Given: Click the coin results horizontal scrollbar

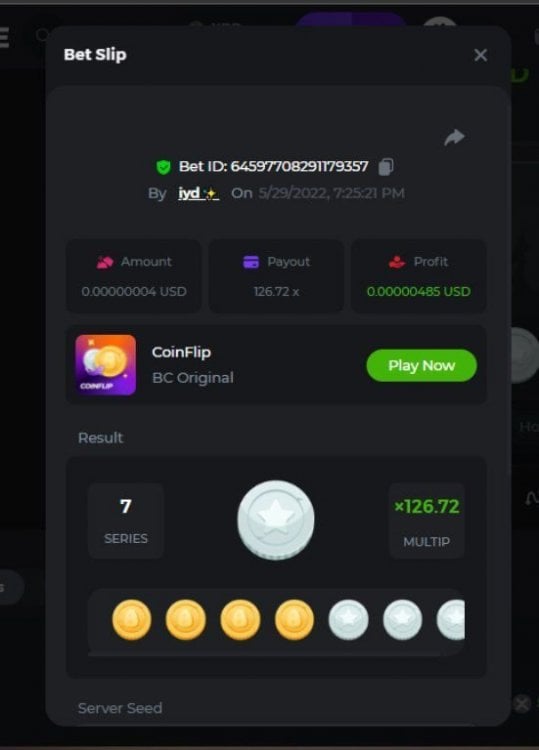Looking at the screenshot, I should (x=264, y=654).
